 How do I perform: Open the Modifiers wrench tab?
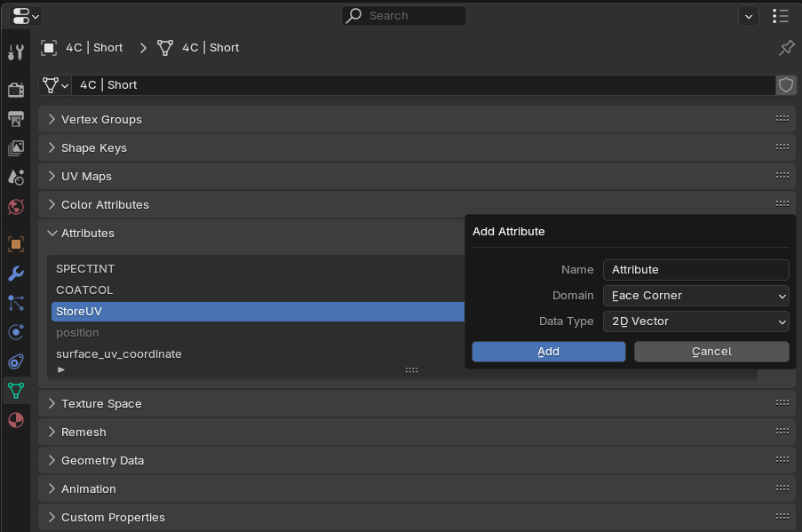tap(16, 274)
